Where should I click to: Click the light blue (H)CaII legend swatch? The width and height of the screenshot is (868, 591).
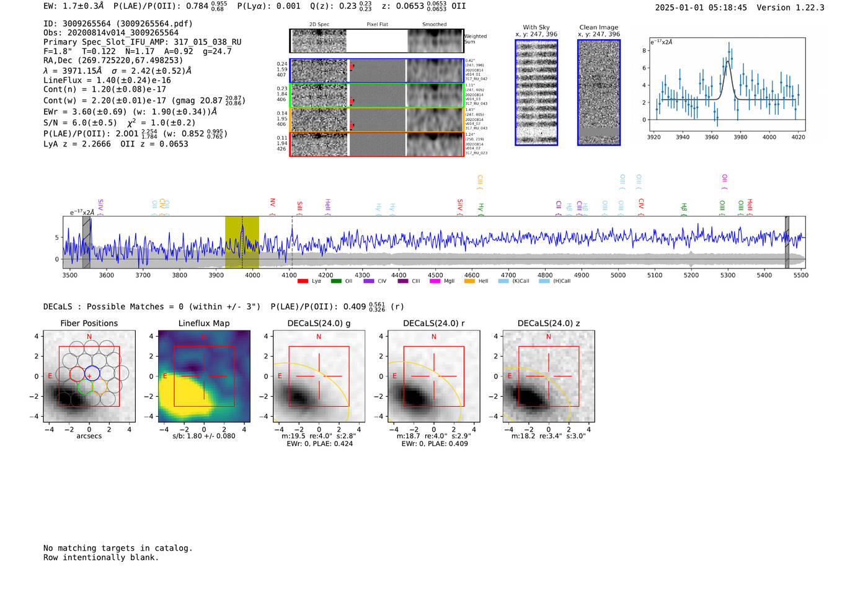click(x=544, y=282)
